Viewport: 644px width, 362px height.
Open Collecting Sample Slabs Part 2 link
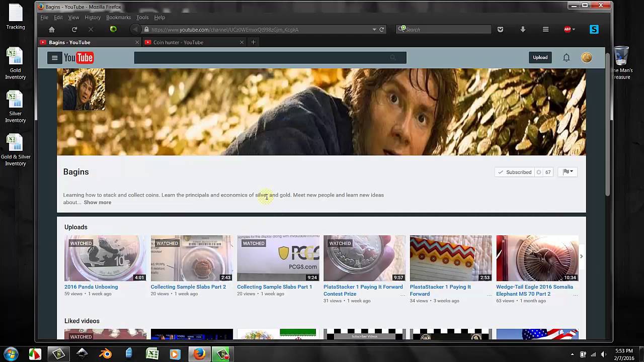[x=188, y=287]
